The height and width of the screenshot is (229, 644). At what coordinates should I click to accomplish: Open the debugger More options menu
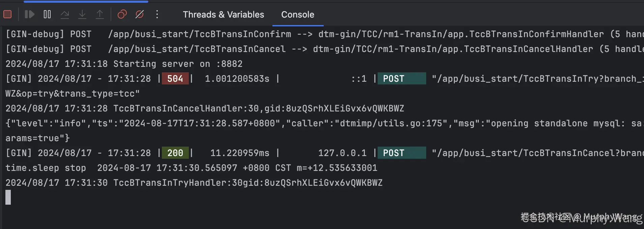[x=157, y=14]
